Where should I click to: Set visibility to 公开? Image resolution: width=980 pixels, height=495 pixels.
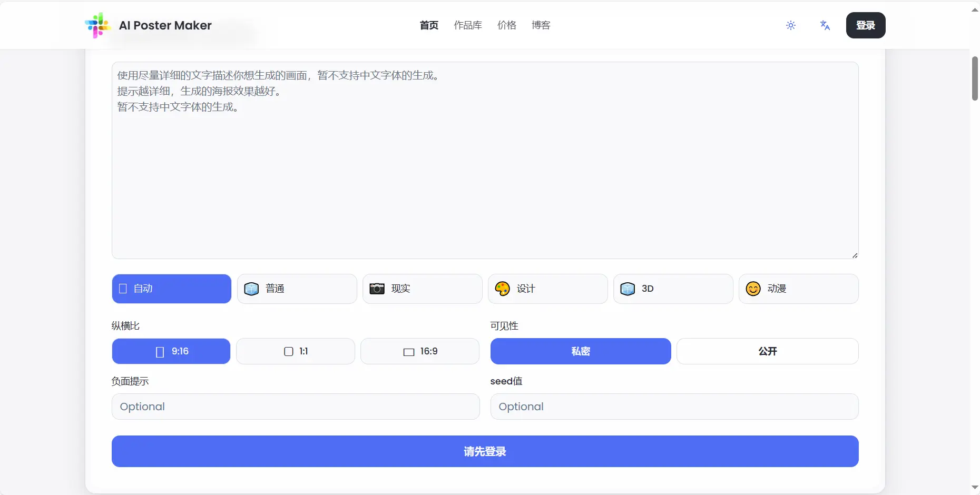(x=767, y=351)
